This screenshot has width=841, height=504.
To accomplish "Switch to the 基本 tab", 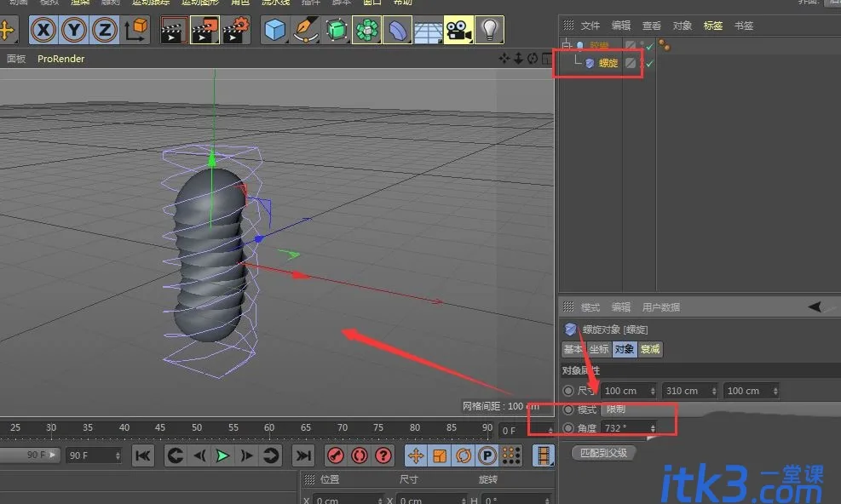I will click(573, 349).
